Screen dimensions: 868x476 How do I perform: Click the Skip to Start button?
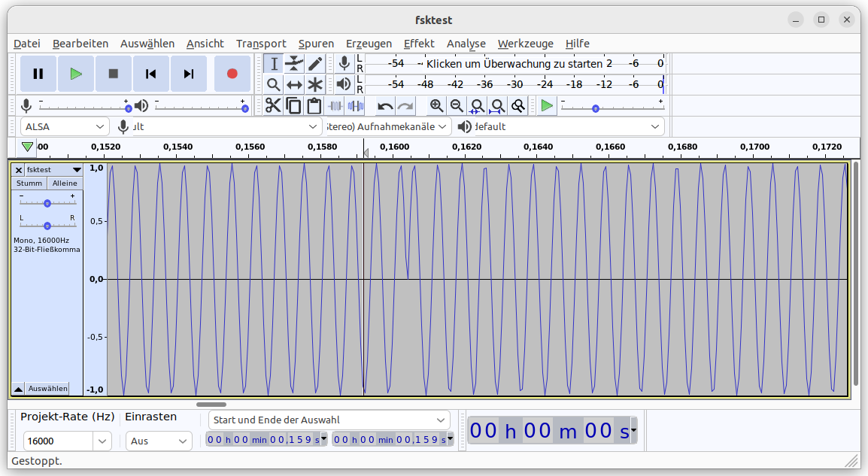[151, 74]
